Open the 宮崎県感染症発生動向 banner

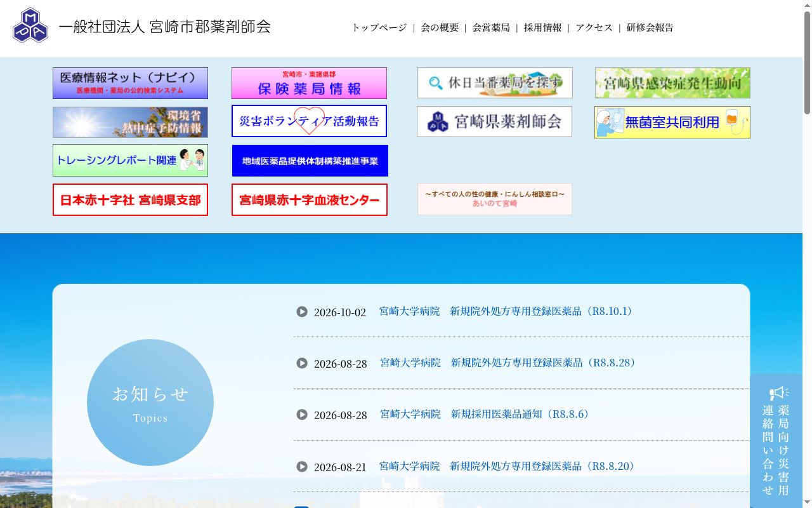672,83
